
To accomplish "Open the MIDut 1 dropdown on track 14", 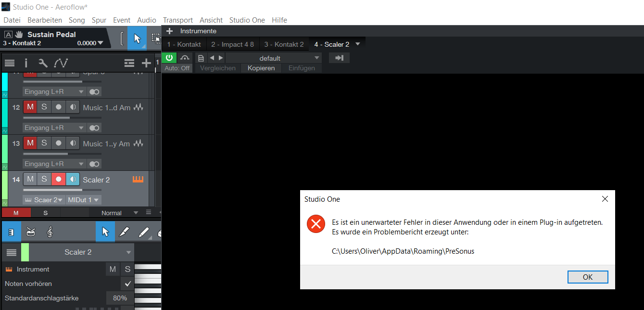I will point(84,200).
